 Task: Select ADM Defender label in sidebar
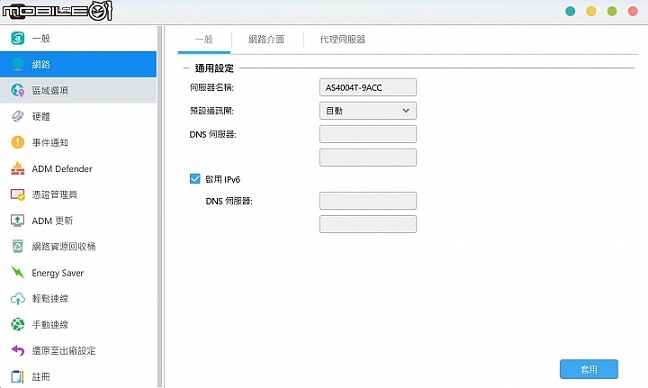coord(62,169)
